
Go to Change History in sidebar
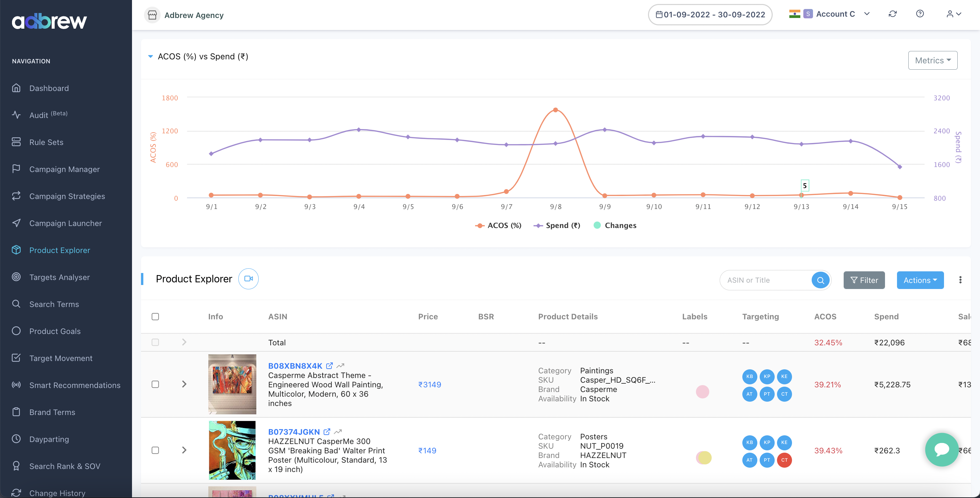point(57,493)
